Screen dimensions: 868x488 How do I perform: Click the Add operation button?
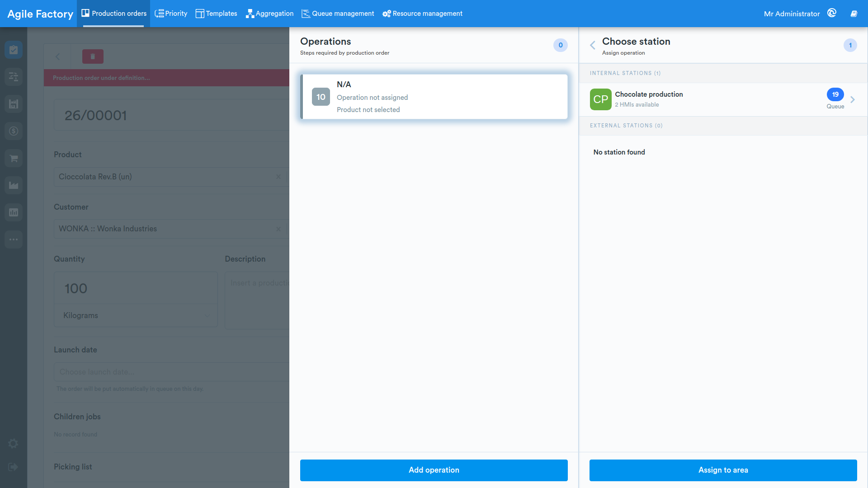pos(434,470)
